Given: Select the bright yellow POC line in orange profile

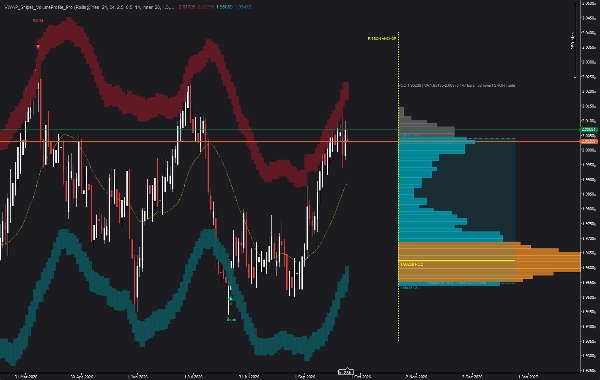Looking at the screenshot, I should 457,261.
